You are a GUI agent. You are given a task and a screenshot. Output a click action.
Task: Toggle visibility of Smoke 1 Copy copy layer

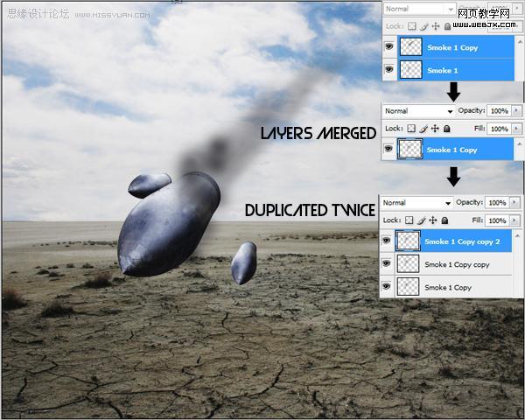[387, 263]
